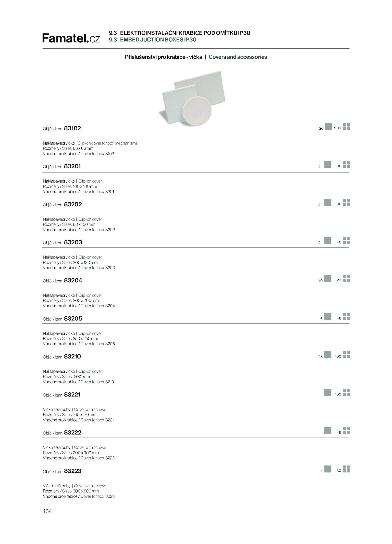This screenshot has height=544, width=392.
Task: Click the four-square pallet icon for item 83102
Action: point(346,126)
